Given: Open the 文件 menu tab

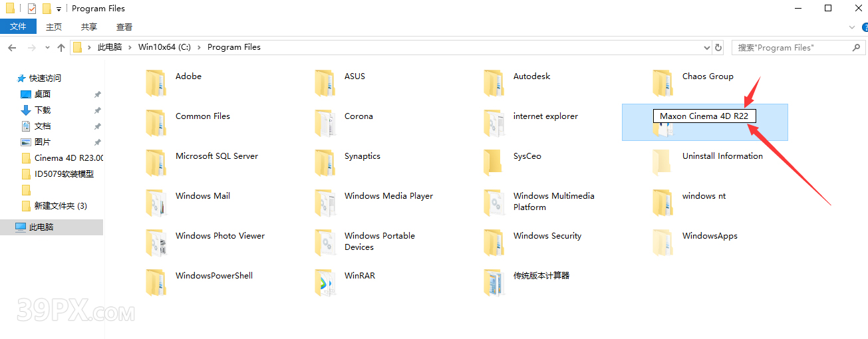Looking at the screenshot, I should (x=18, y=27).
